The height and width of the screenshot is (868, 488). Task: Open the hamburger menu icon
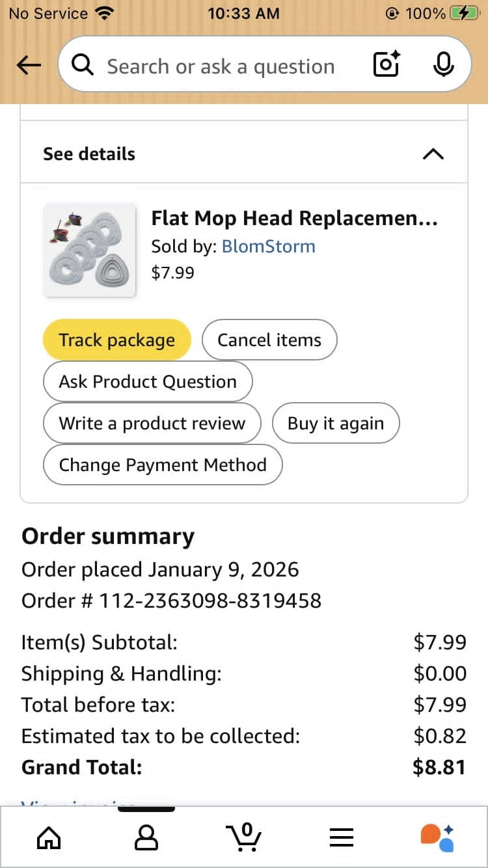(x=341, y=837)
